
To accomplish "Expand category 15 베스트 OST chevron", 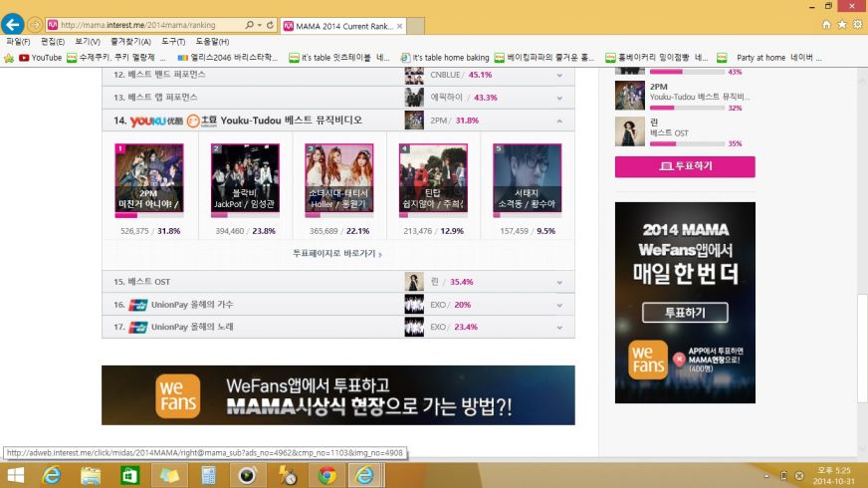I will pyautogui.click(x=559, y=283).
